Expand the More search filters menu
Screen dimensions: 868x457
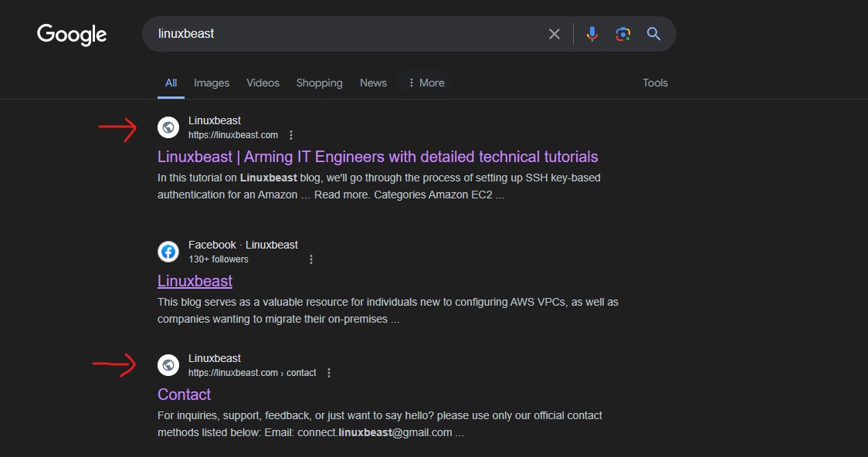(426, 83)
